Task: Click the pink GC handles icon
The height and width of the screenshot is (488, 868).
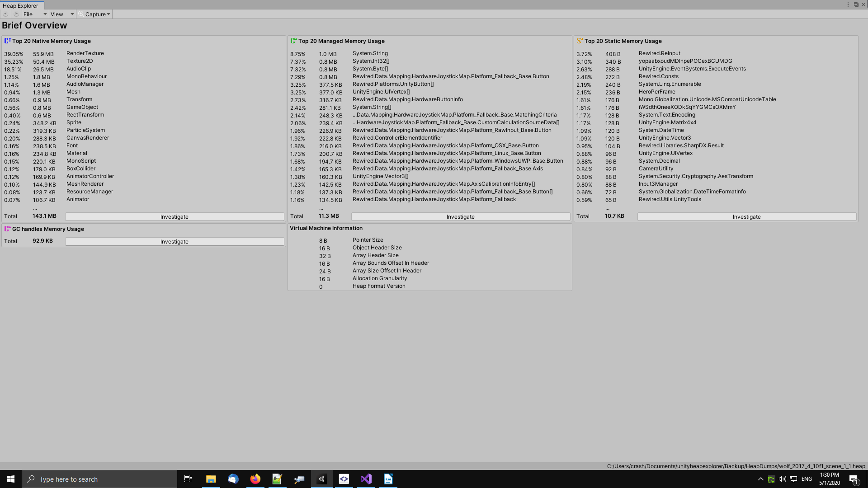Action: coord(7,229)
